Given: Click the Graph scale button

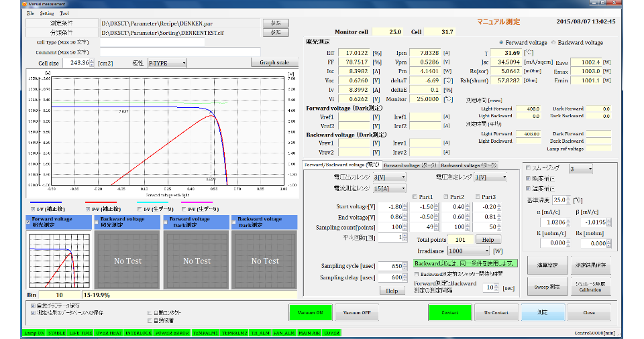Looking at the screenshot, I should click(x=274, y=63).
